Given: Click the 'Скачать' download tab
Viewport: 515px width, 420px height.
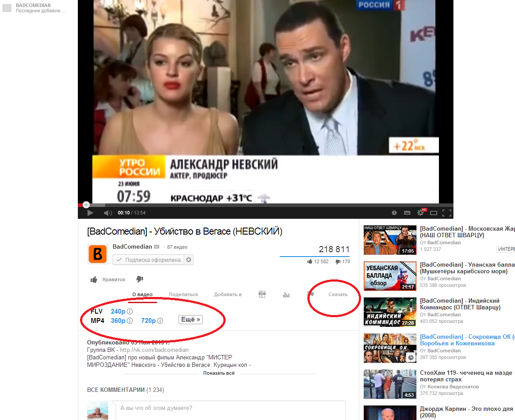Looking at the screenshot, I should pos(338,294).
